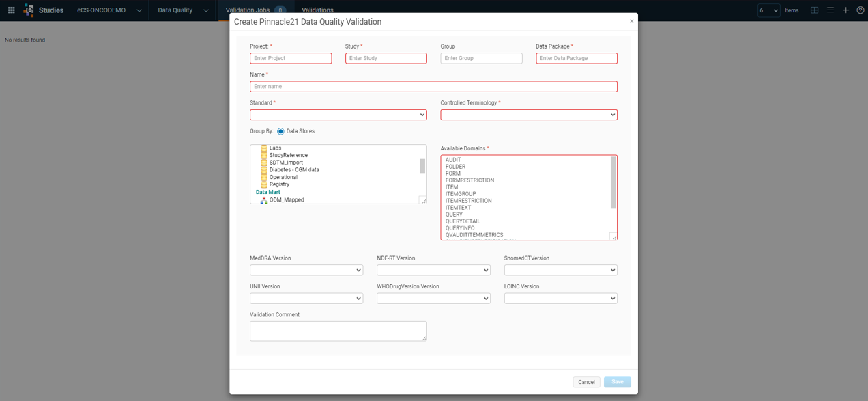Open the items per page dropdown
Image resolution: width=868 pixels, height=401 pixels.
(768, 10)
